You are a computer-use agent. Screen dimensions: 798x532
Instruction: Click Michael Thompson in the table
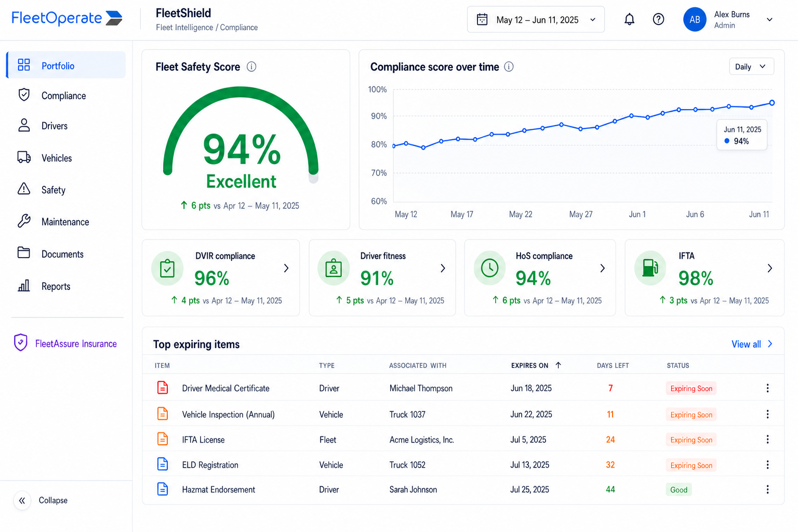[421, 388]
